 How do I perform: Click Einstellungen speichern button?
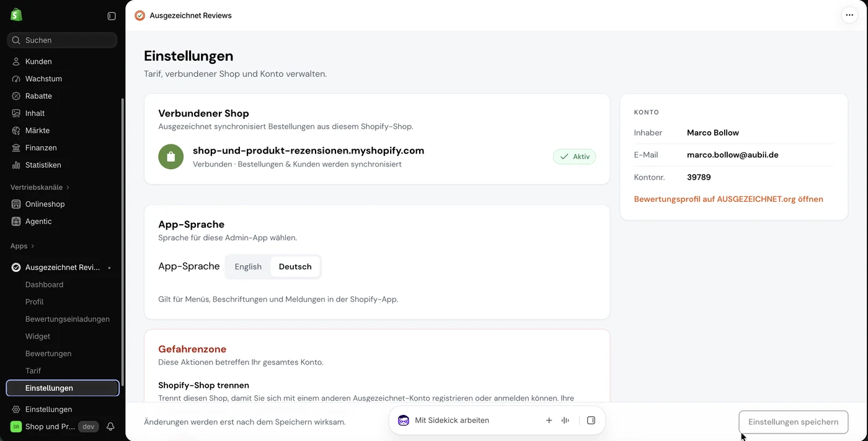coord(794,422)
